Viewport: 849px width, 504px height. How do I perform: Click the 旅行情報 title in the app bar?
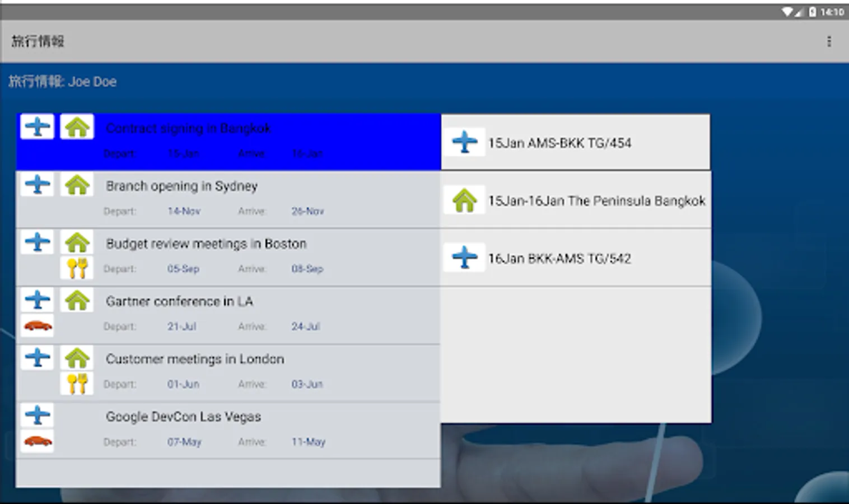coord(38,41)
